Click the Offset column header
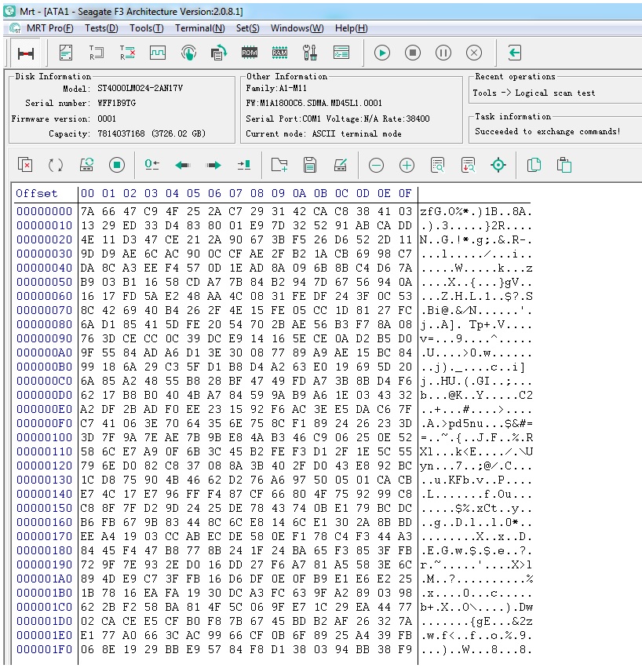This screenshot has width=642, height=672. (x=36, y=193)
